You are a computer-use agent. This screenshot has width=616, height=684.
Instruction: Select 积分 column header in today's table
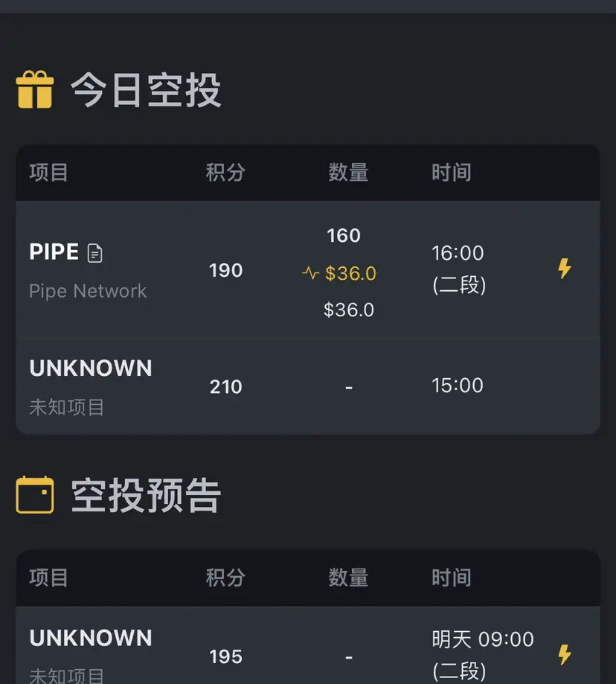click(225, 173)
